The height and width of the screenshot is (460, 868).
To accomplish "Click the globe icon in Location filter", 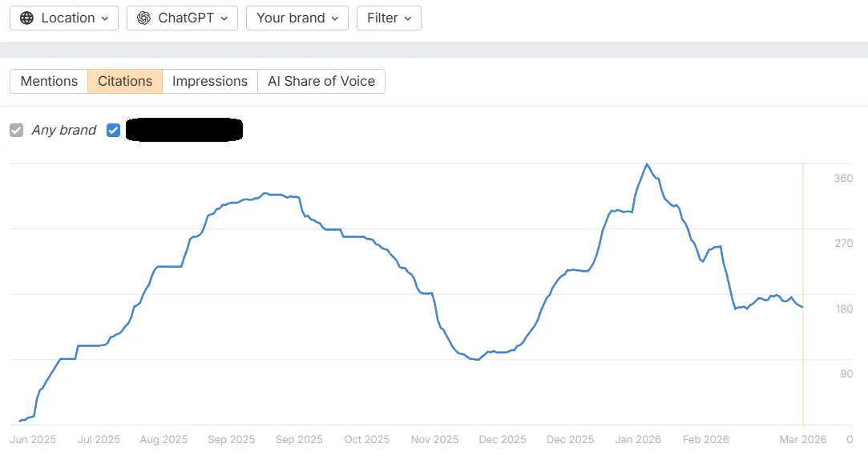I will pos(26,18).
